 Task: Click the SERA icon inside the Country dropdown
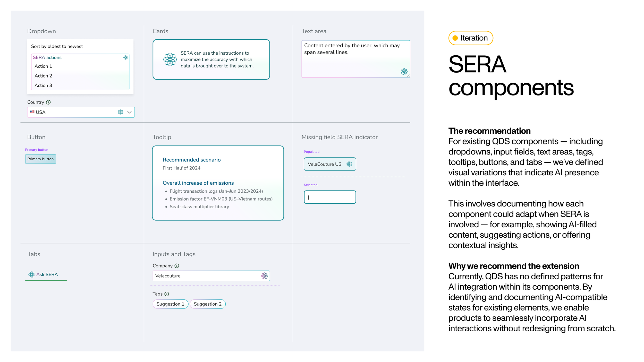click(120, 112)
